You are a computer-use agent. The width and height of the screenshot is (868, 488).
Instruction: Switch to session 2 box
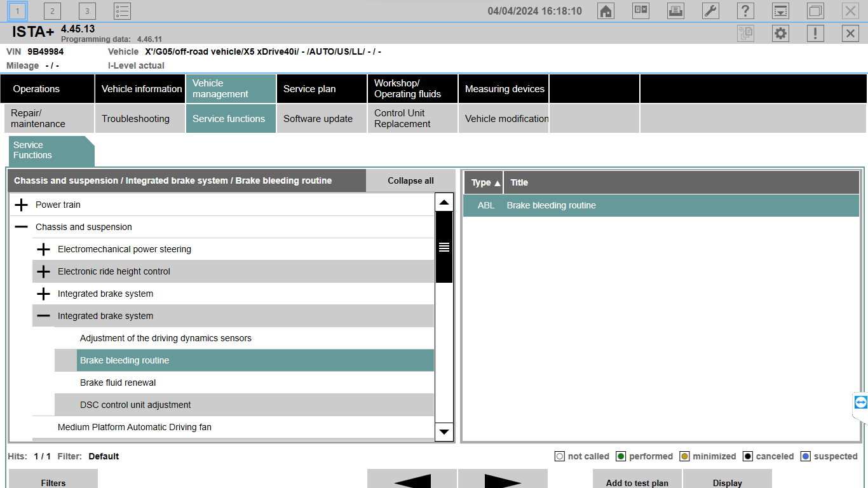[52, 11]
